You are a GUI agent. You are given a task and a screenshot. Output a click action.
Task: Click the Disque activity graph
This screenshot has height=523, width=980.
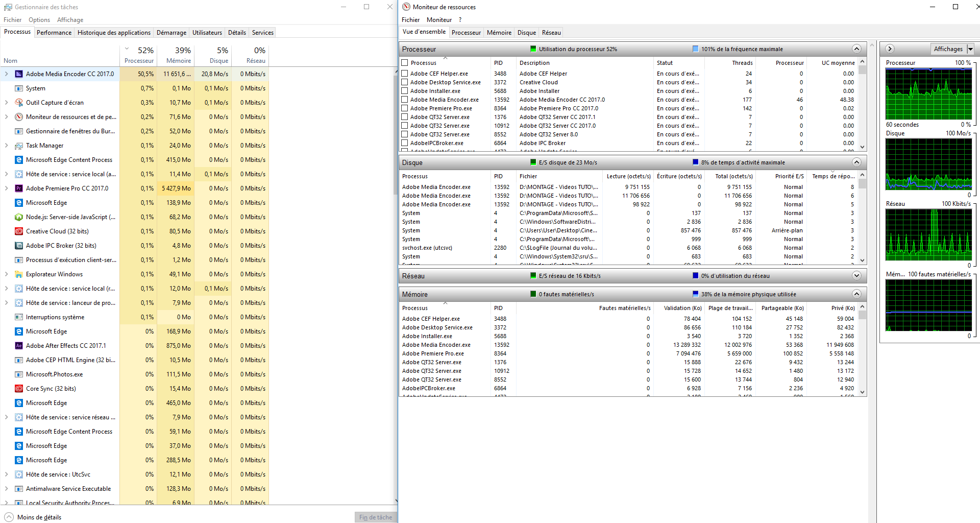929,164
